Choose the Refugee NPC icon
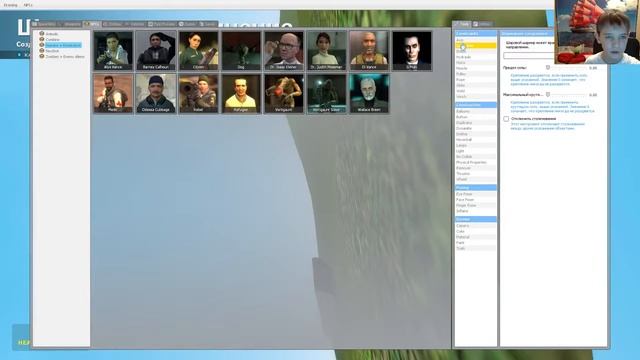The height and width of the screenshot is (360, 640). pyautogui.click(x=241, y=93)
